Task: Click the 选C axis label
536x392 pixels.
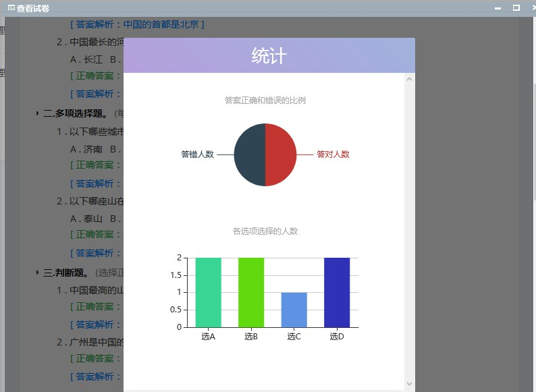Action: click(x=294, y=337)
